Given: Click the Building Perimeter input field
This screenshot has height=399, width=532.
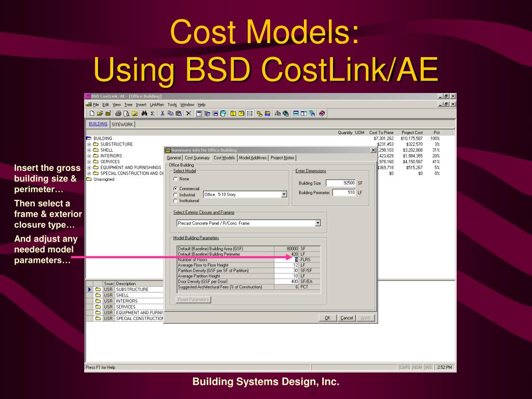Looking at the screenshot, I should (x=344, y=192).
